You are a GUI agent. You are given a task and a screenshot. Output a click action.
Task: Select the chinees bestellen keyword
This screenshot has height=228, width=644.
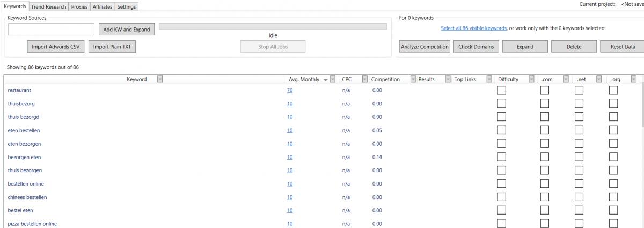point(27,197)
